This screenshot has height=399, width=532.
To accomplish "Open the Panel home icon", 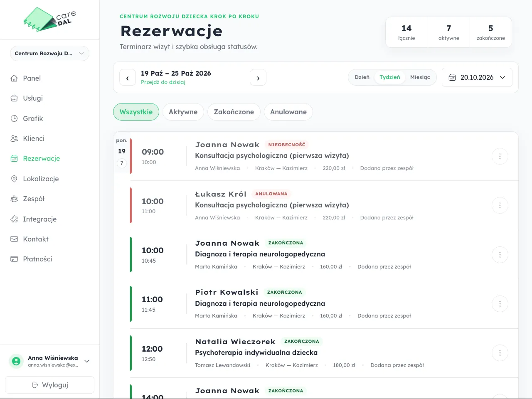I will 14,78.
